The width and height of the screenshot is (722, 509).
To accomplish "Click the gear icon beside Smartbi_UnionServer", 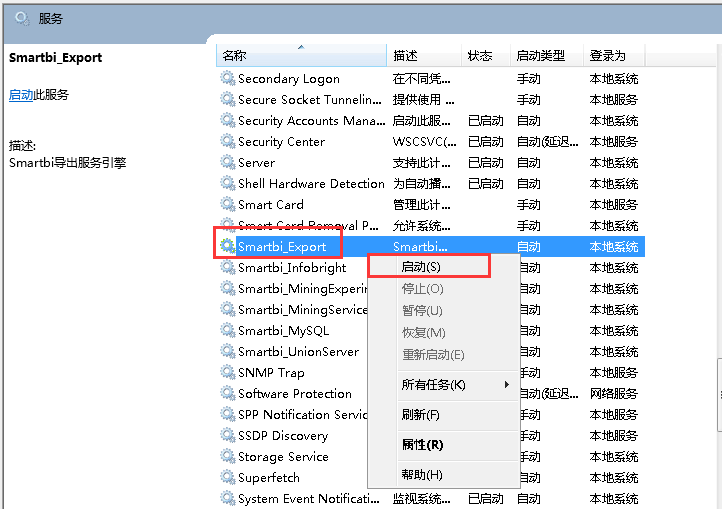I will pyautogui.click(x=227, y=351).
